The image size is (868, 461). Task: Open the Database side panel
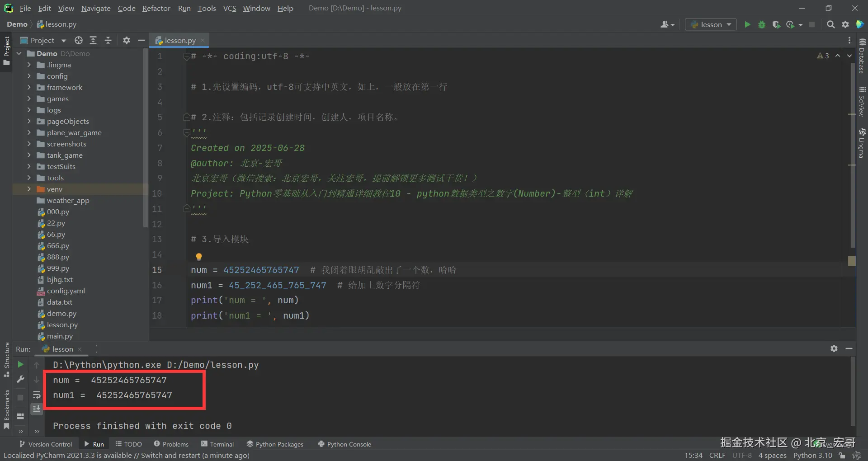[x=862, y=56]
